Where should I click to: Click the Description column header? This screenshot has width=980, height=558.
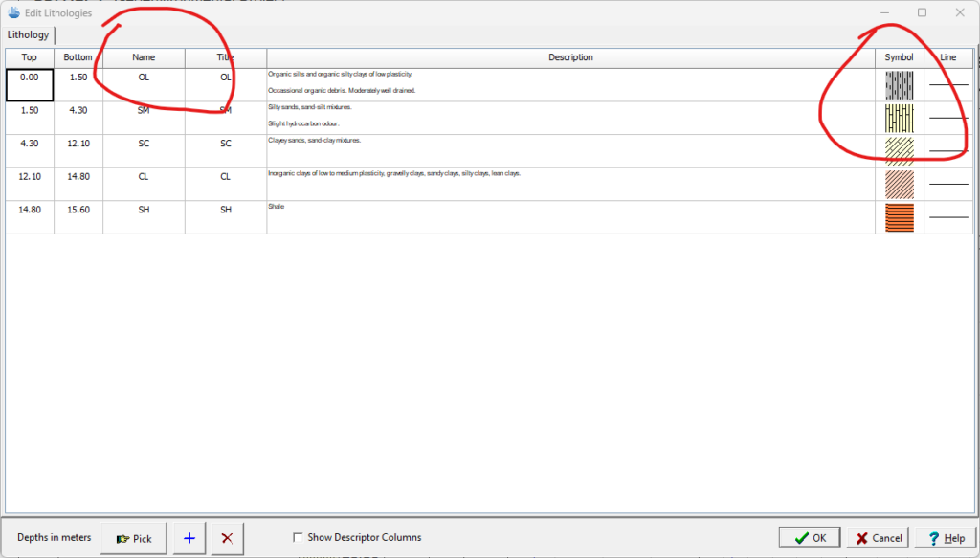point(570,57)
